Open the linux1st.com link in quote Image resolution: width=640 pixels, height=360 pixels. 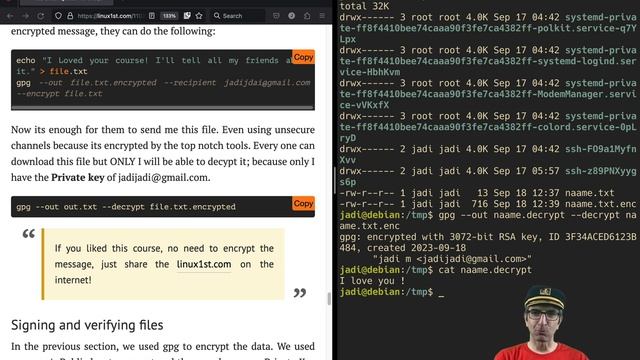[204, 264]
